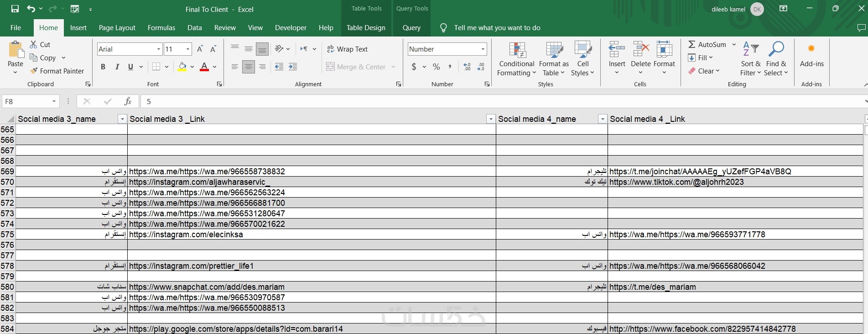Apply the Fill Color bucket
The width and height of the screenshot is (868, 334).
click(182, 67)
